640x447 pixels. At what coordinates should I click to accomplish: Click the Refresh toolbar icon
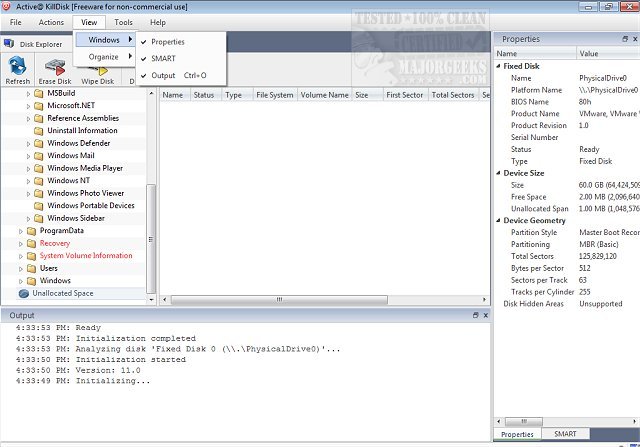coord(18,66)
